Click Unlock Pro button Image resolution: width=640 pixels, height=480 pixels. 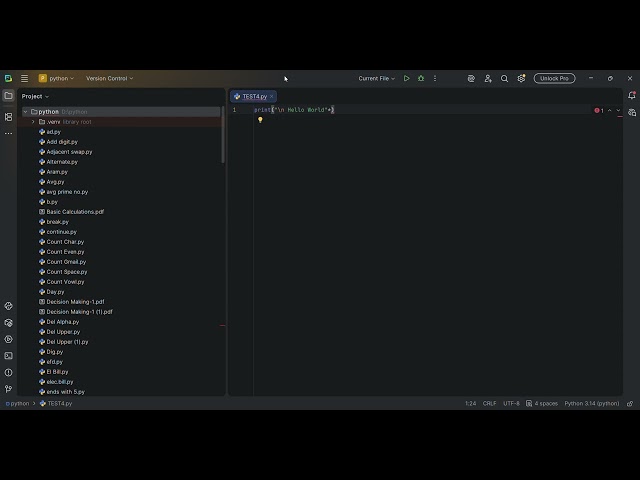coord(554,78)
